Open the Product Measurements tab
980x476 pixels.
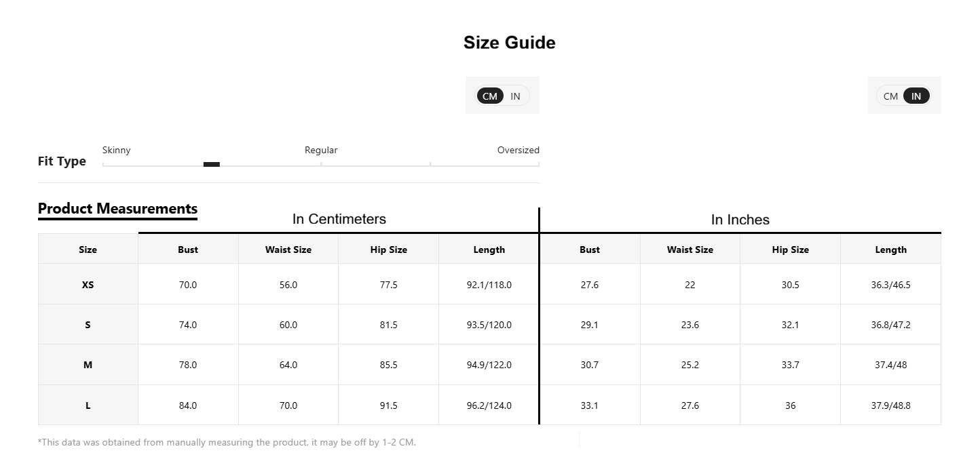117,209
